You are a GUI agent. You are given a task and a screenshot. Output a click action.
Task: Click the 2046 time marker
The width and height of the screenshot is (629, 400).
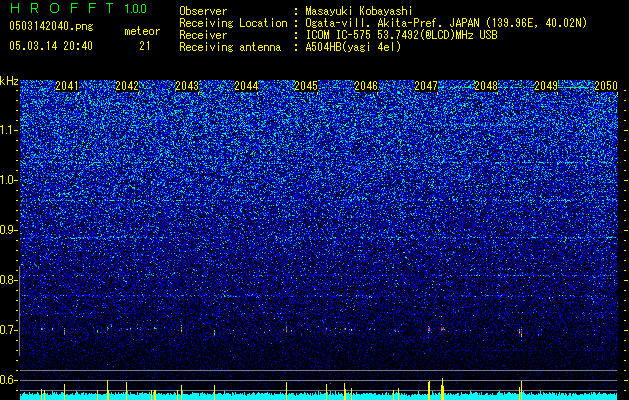click(366, 86)
